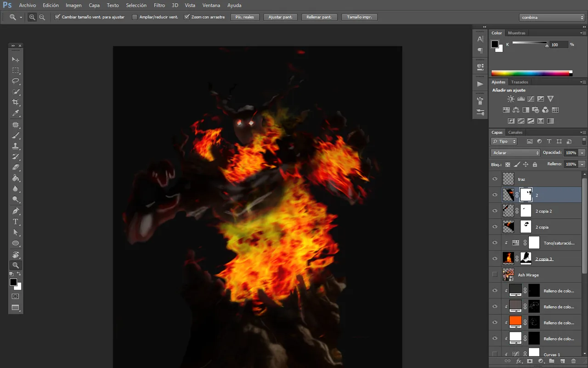Viewport: 588px width, 368px height.
Task: Select the Brush tool
Action: coord(16,136)
